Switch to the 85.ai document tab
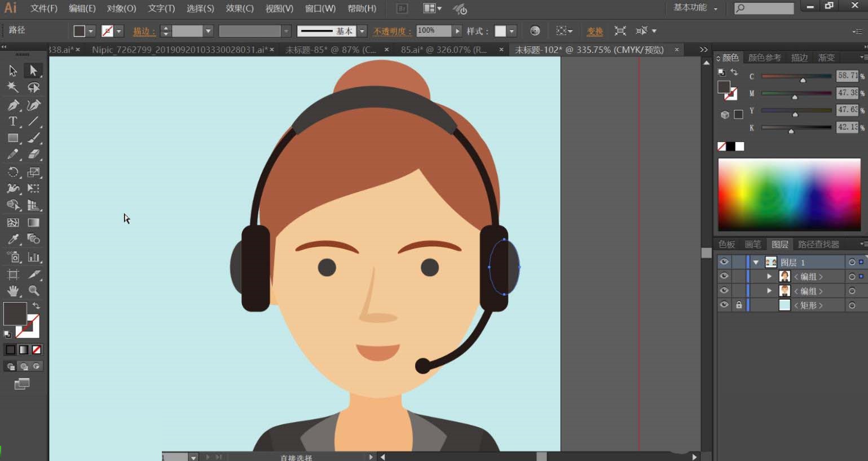This screenshot has height=461, width=868. point(443,50)
